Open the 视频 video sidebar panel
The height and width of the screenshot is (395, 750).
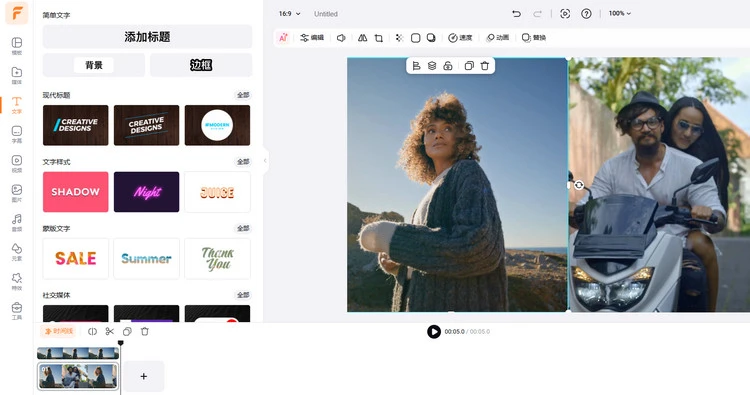click(16, 164)
